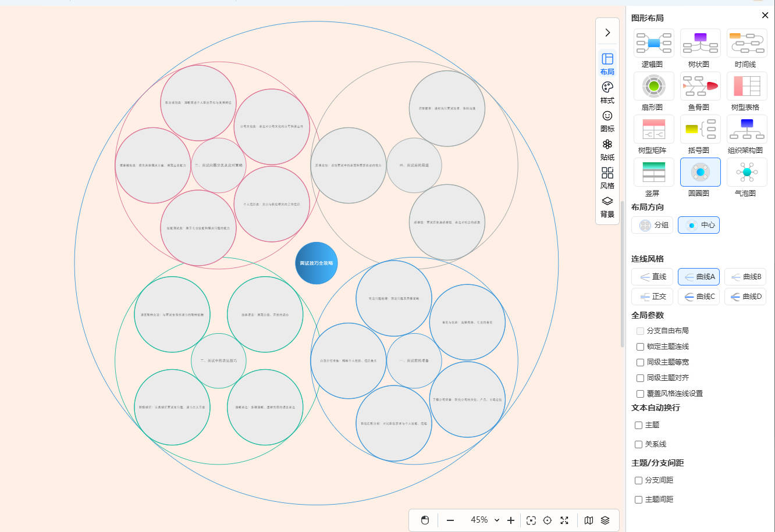Check the 同级主题等宽 option

[640, 362]
